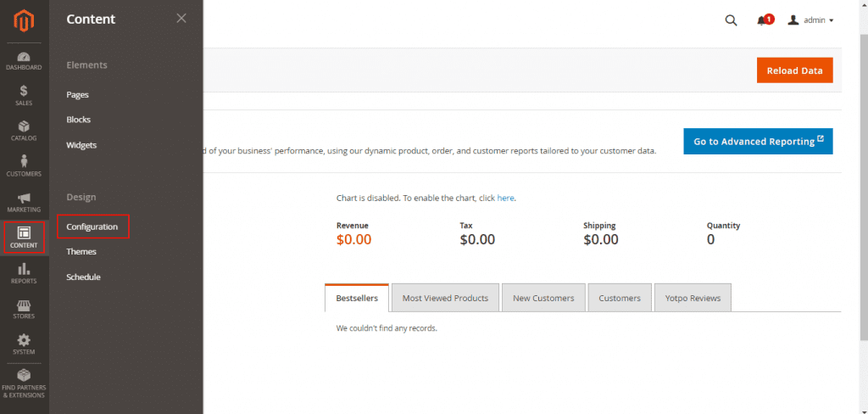Click the Tax $0.00 value
The width and height of the screenshot is (868, 414).
coord(477,239)
